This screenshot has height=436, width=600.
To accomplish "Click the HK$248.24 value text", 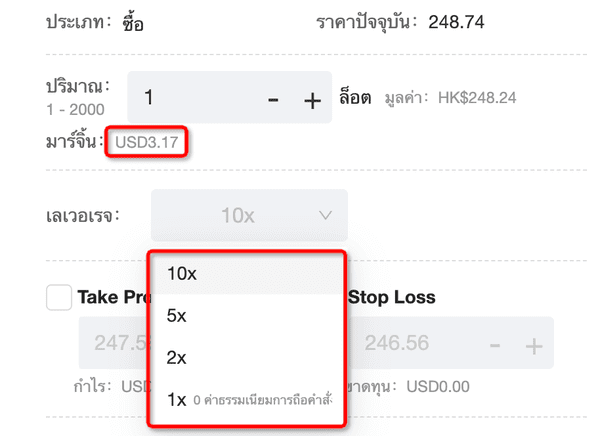I will (484, 98).
